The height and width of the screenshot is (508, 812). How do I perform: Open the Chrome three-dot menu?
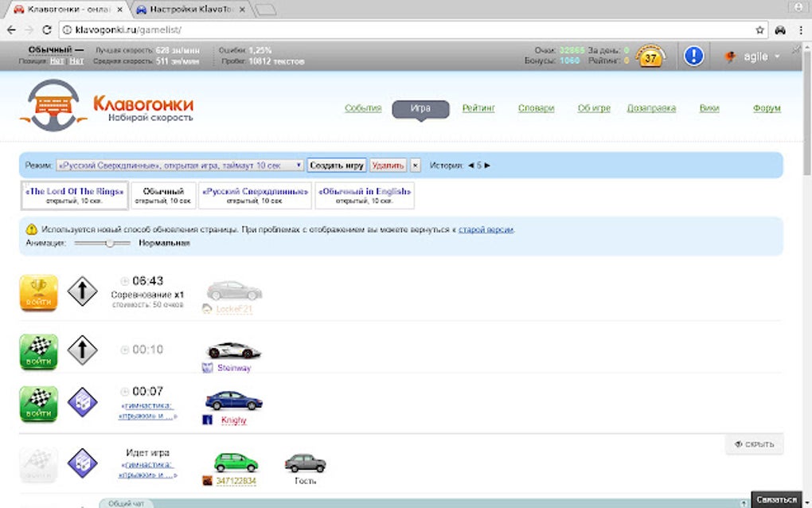click(x=801, y=30)
